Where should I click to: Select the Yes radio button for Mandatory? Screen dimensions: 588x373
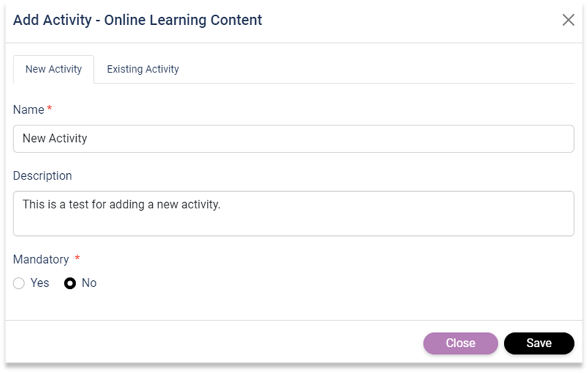tap(19, 283)
